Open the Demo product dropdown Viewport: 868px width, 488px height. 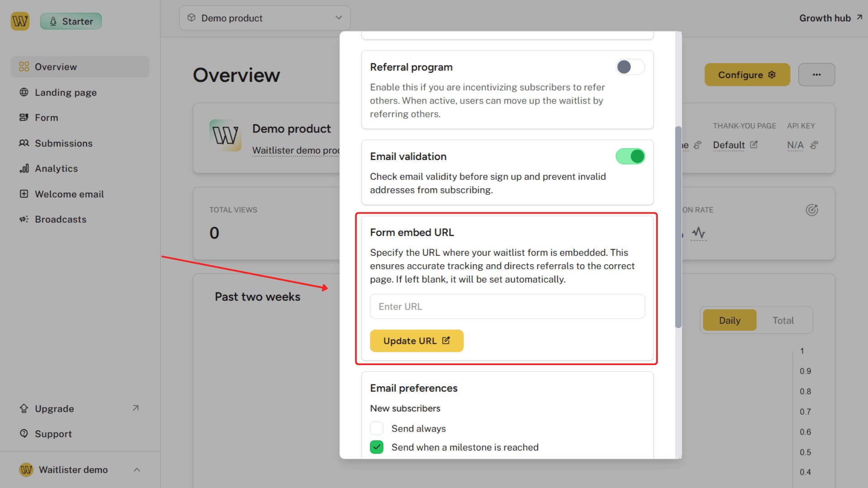click(x=265, y=18)
